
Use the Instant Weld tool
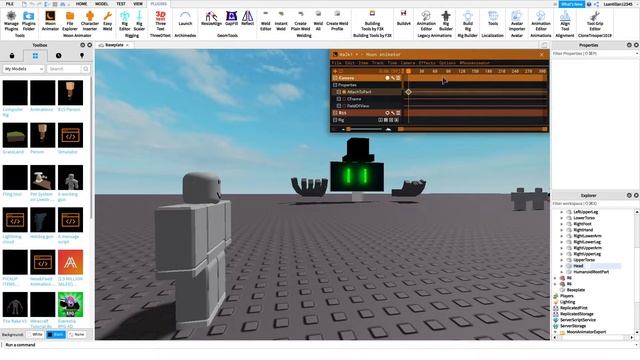[x=281, y=21]
